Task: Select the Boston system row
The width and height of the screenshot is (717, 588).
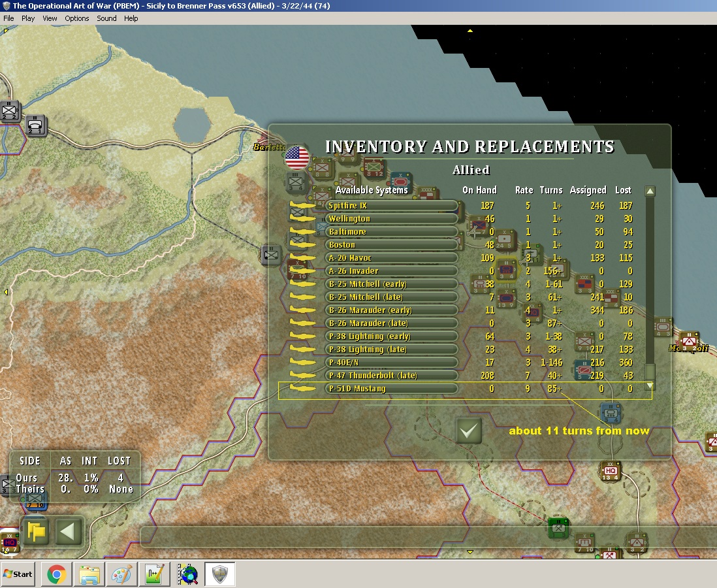Action: [x=391, y=245]
